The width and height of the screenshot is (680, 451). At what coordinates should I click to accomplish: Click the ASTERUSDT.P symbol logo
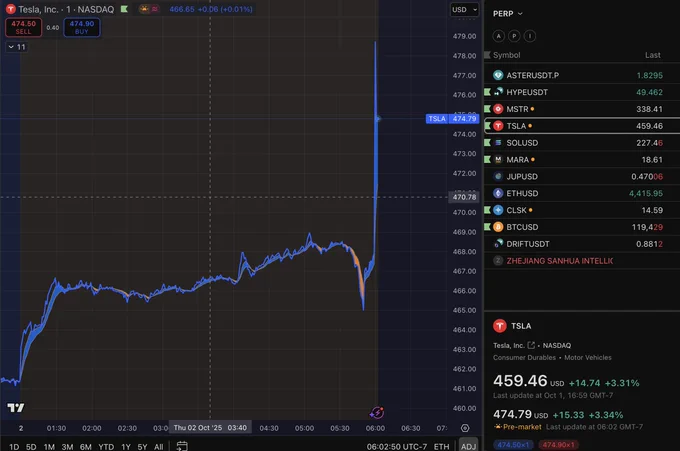pyautogui.click(x=498, y=75)
